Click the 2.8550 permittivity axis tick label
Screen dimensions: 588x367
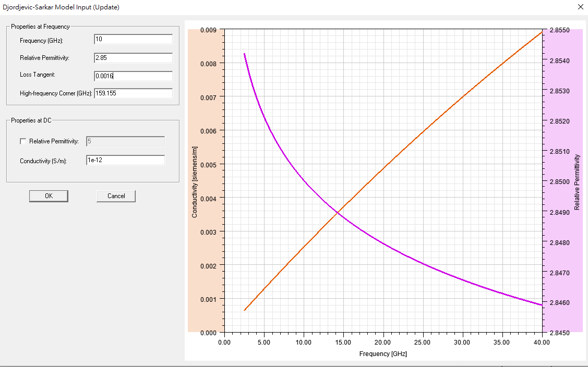coord(559,30)
